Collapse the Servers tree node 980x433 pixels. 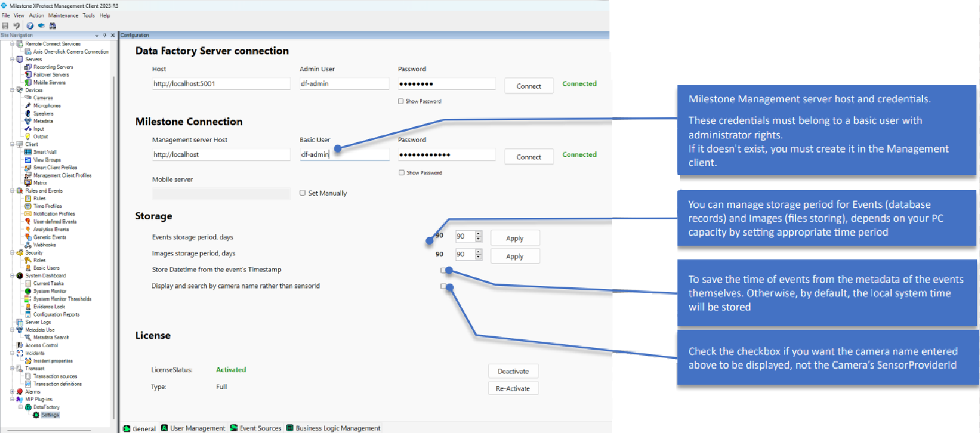tap(12, 59)
